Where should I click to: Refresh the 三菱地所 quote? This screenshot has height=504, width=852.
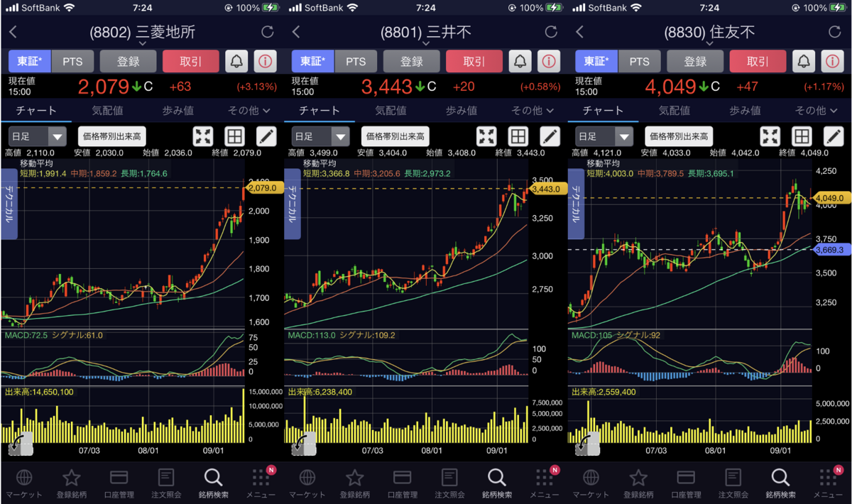[x=267, y=32]
